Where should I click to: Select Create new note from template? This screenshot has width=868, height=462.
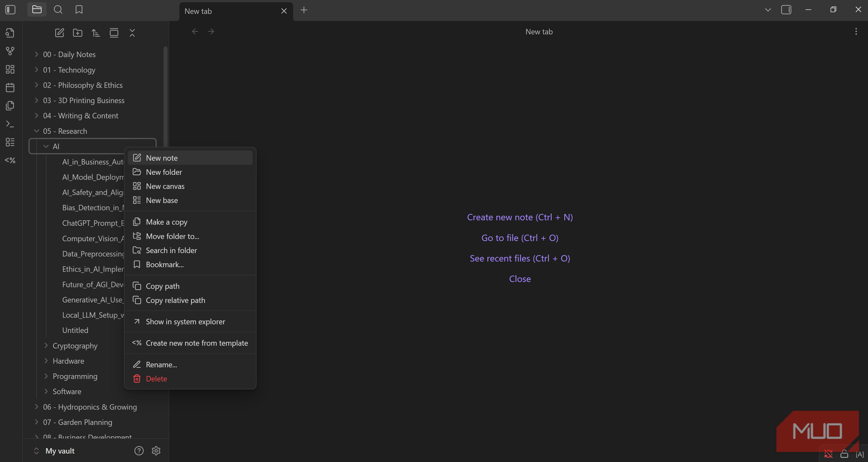pyautogui.click(x=190, y=343)
